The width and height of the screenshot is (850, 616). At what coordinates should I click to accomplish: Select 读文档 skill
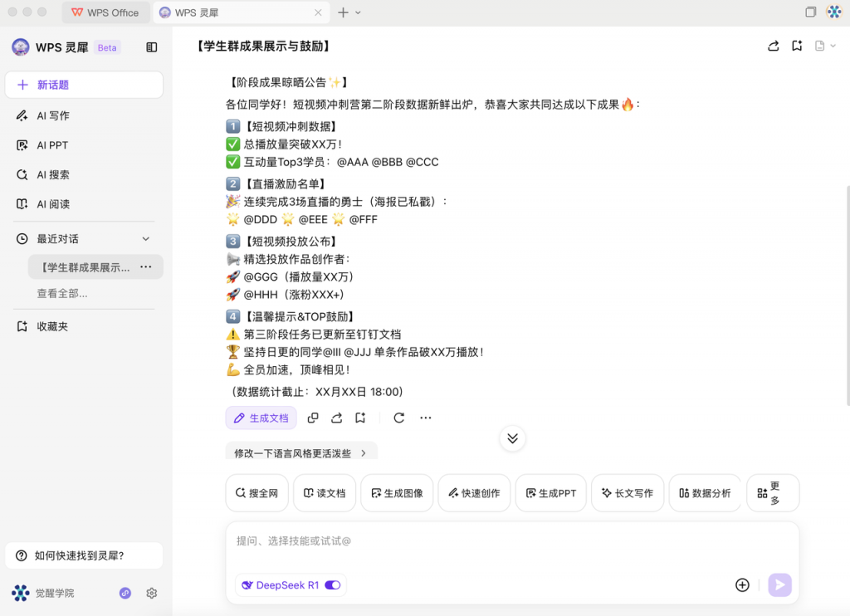point(325,493)
